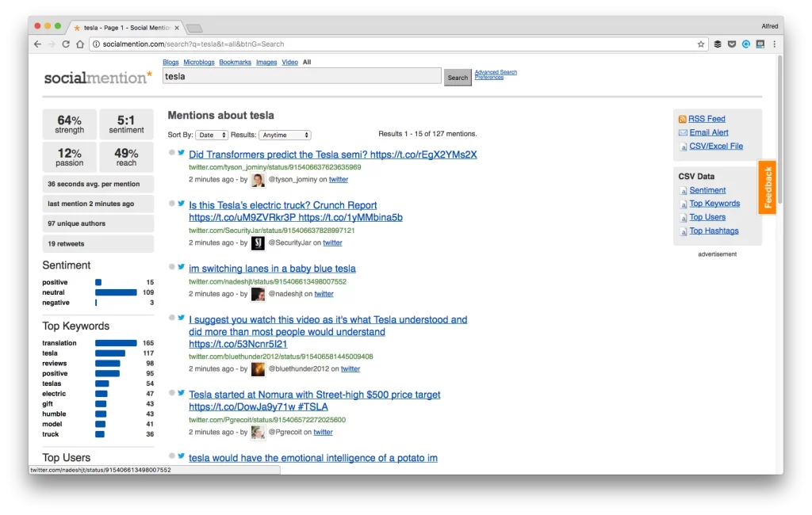Image resolution: width=812 pixels, height=515 pixels.
Task: Click the page vertical scrollbar
Action: click(x=779, y=129)
